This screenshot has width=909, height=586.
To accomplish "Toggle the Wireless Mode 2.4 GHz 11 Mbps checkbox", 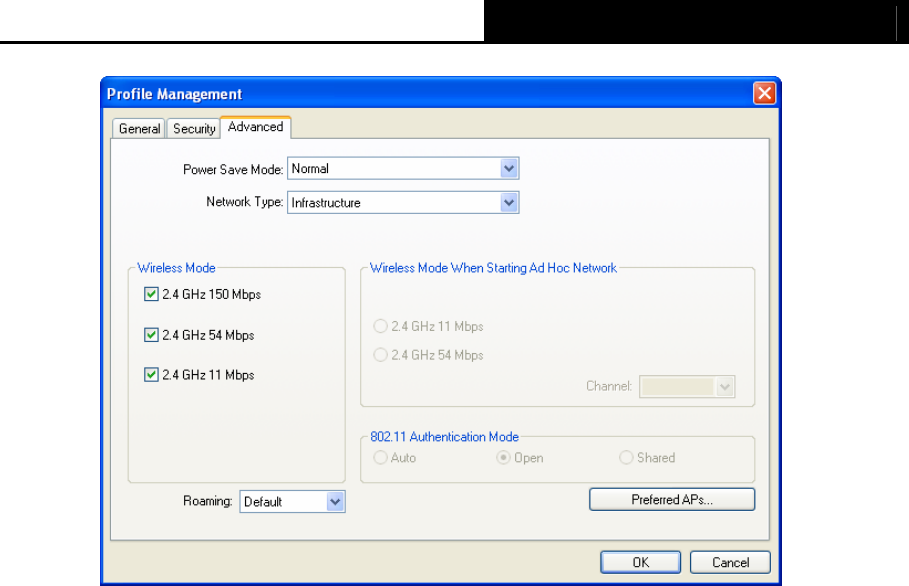I will [151, 375].
